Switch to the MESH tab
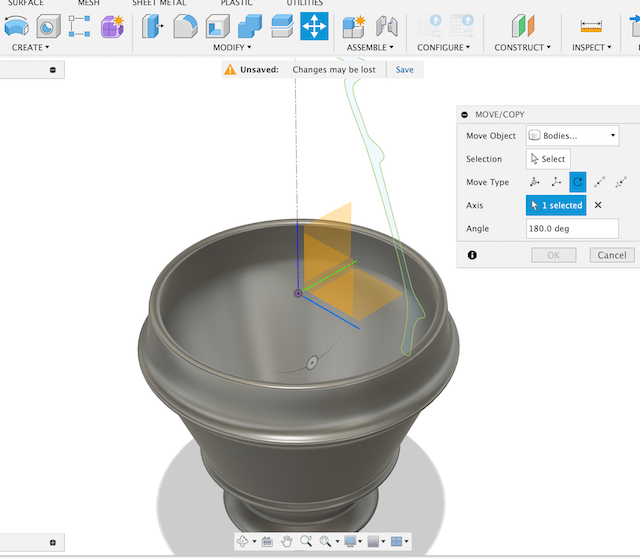Screen dimensions: 640x558 click(89, 3)
